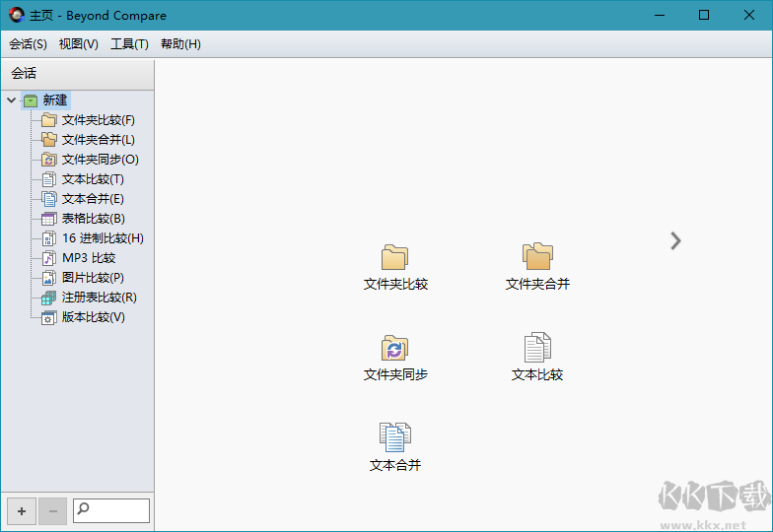This screenshot has width=773, height=532.
Task: Click the session search input field
Action: pyautogui.click(x=111, y=510)
